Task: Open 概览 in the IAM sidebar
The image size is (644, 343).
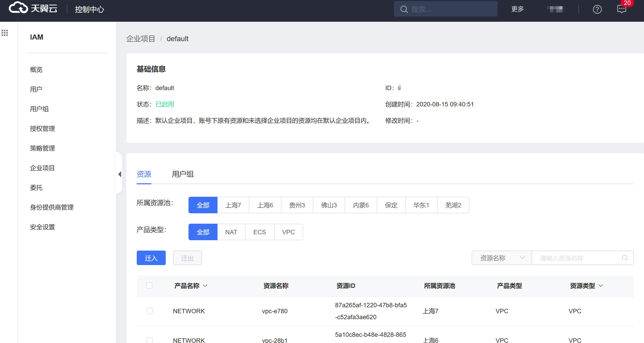Action: click(x=36, y=70)
